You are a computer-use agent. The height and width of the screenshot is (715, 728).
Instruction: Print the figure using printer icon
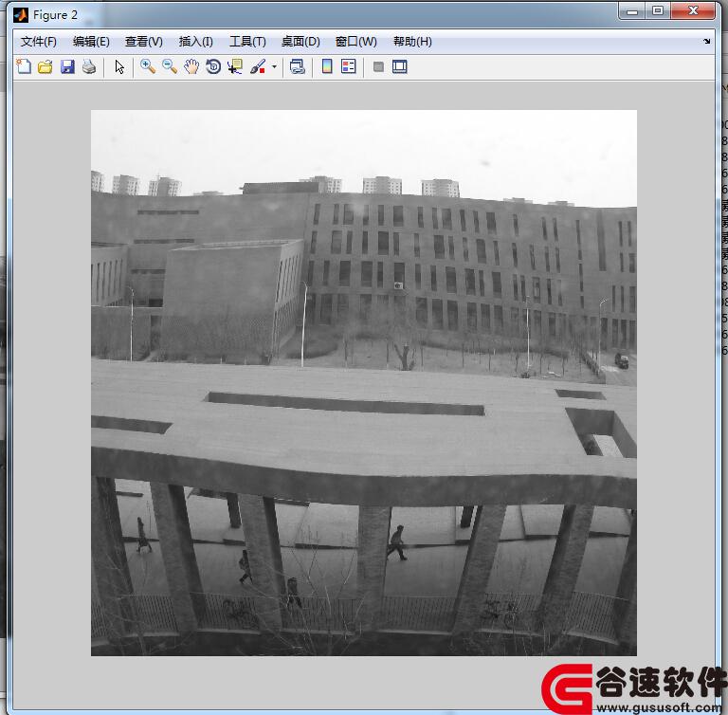coord(89,67)
